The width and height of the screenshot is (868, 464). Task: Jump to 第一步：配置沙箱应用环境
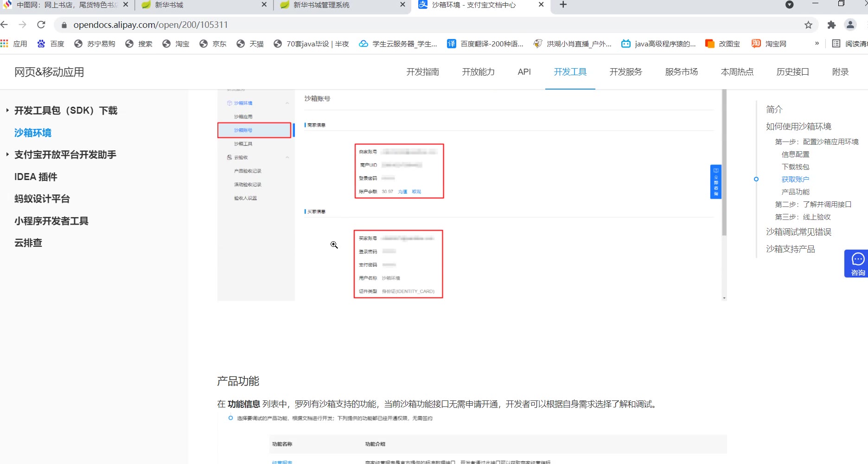click(x=817, y=142)
